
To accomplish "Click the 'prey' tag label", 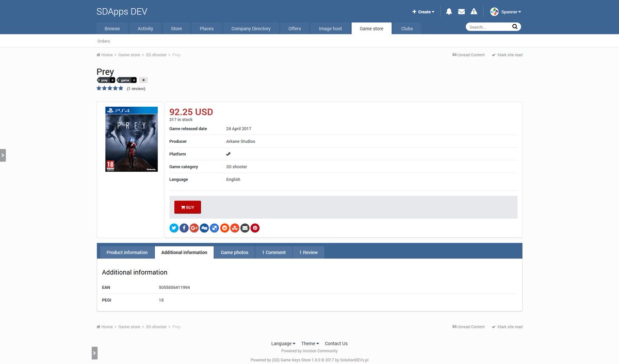I will pyautogui.click(x=104, y=80).
